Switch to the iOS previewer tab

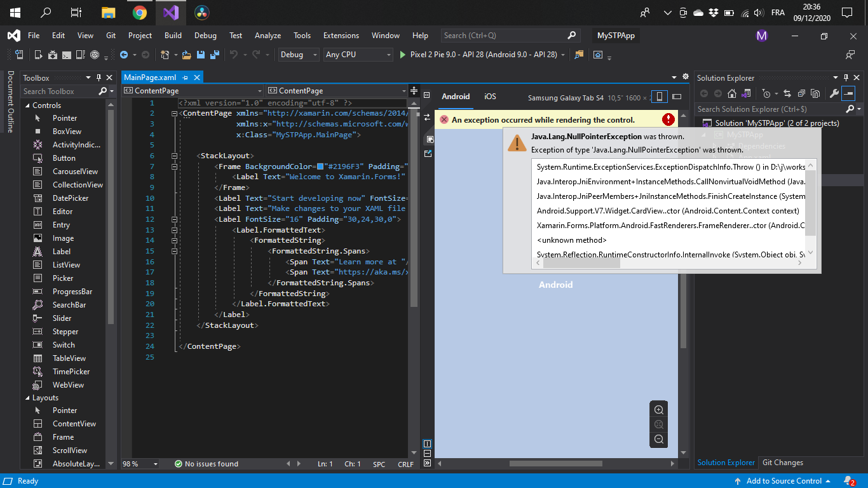[490, 97]
